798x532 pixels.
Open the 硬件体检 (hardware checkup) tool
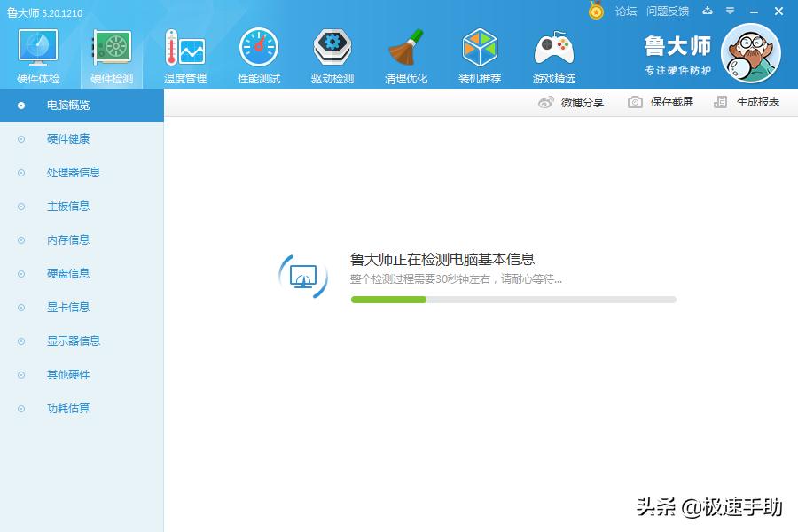click(x=36, y=53)
